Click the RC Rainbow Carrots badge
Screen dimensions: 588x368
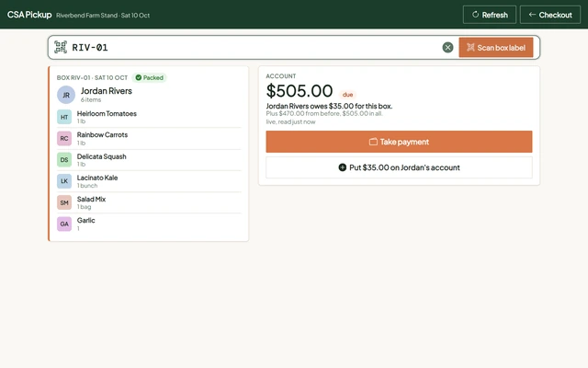[x=64, y=139]
